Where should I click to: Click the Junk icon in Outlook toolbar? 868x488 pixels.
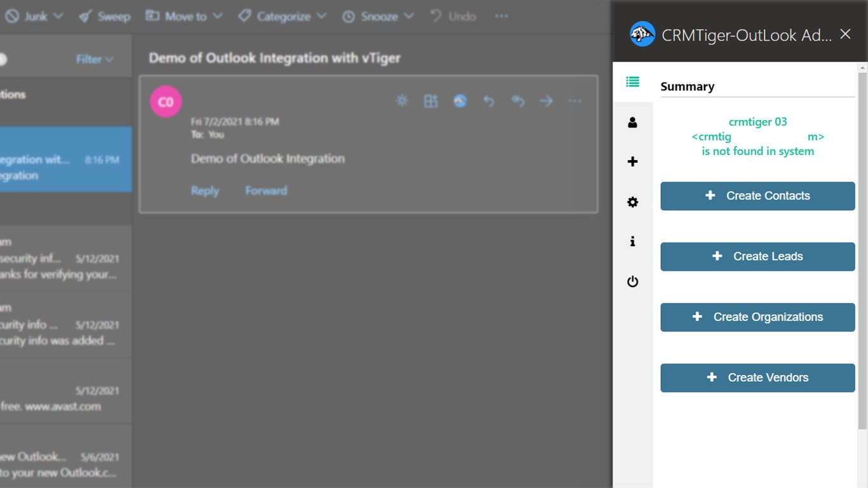11,17
